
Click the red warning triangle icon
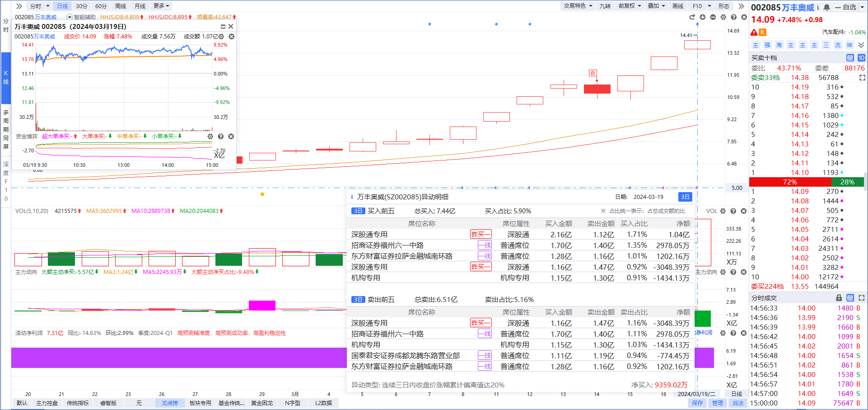pos(754,33)
